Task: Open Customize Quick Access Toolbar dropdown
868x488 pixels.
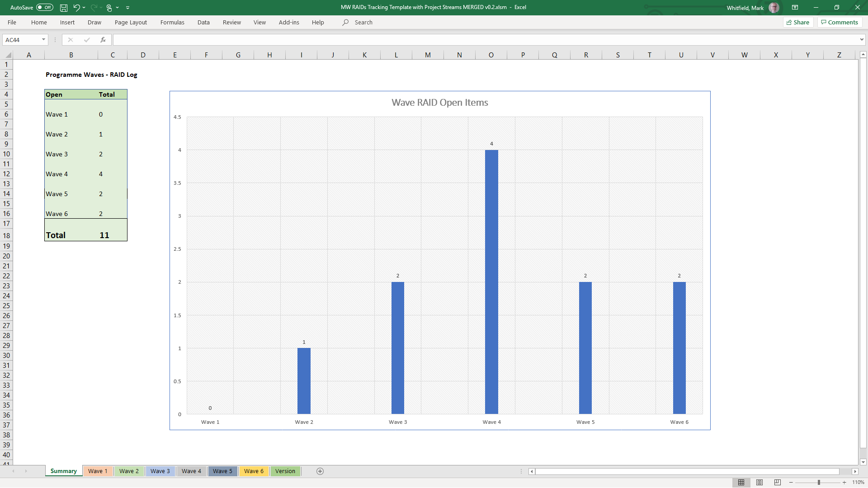Action: pyautogui.click(x=128, y=8)
